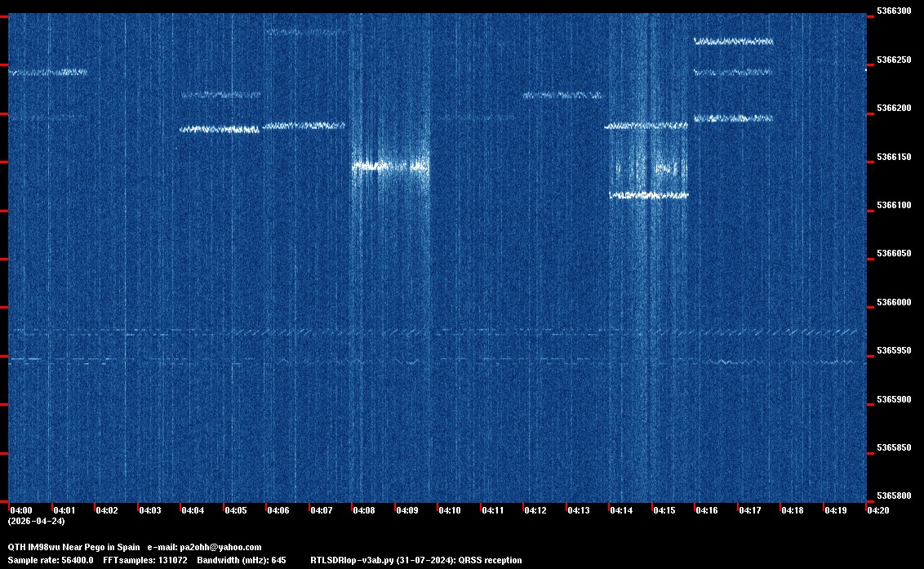Click the 5365800 frequency label
924x569 pixels.
tap(892, 496)
